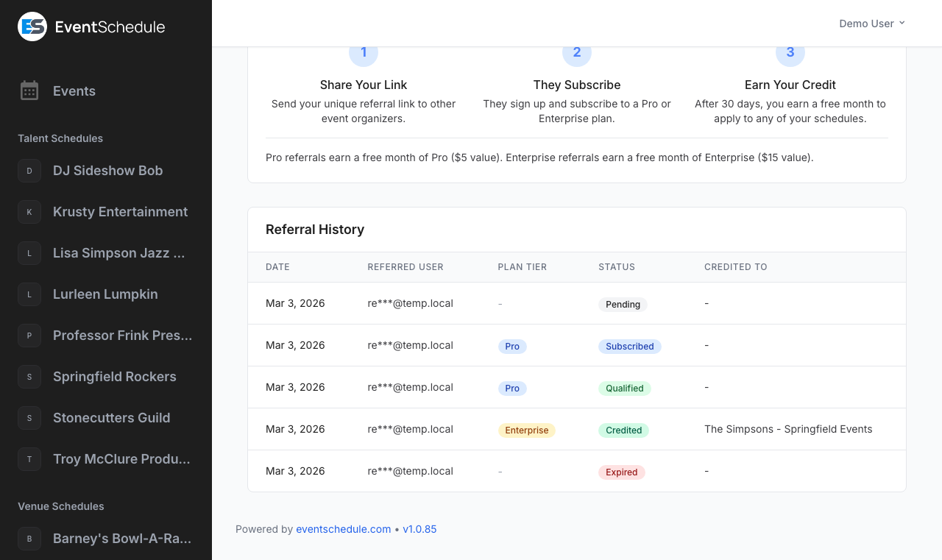The width and height of the screenshot is (942, 560).
Task: Click Professor Frink Presents avatar
Action: tap(29, 336)
